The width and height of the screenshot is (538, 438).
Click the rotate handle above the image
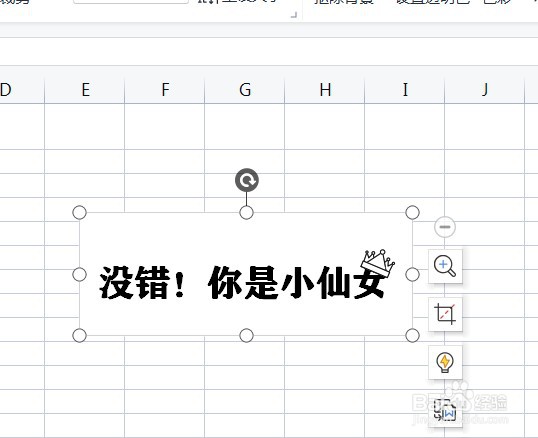point(247,180)
